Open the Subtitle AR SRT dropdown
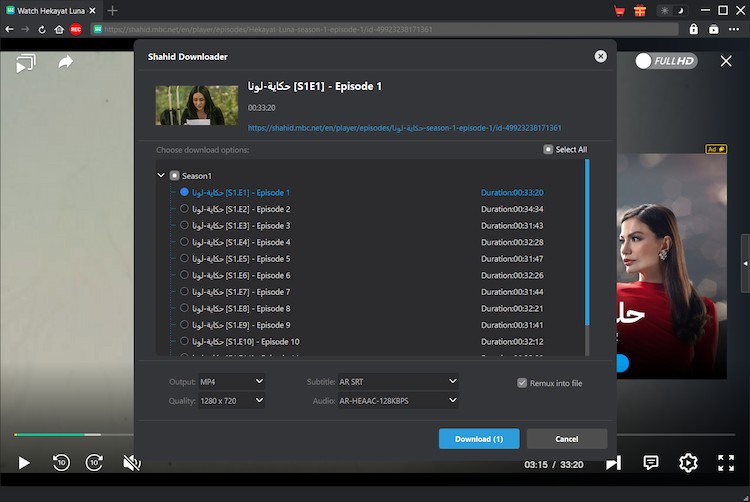 pyautogui.click(x=397, y=382)
